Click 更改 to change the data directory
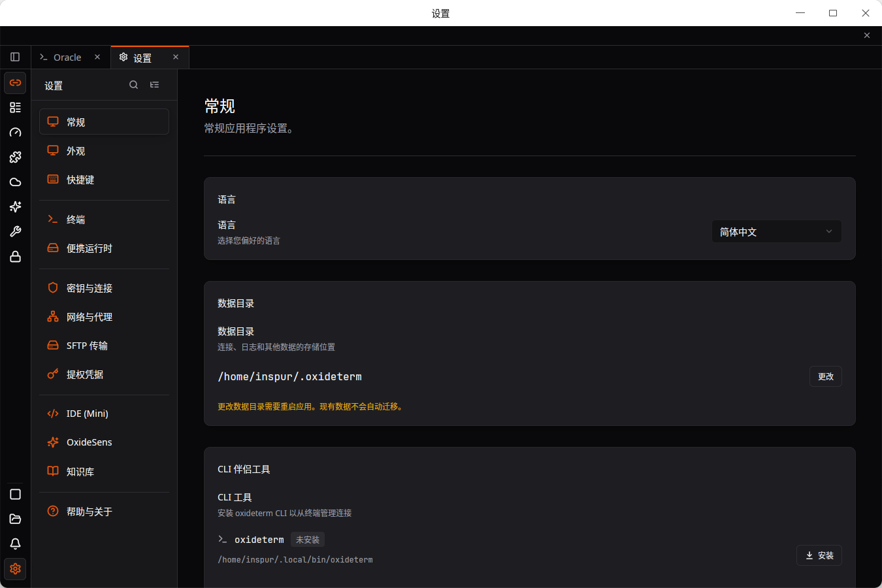Image resolution: width=882 pixels, height=588 pixels. 826,376
